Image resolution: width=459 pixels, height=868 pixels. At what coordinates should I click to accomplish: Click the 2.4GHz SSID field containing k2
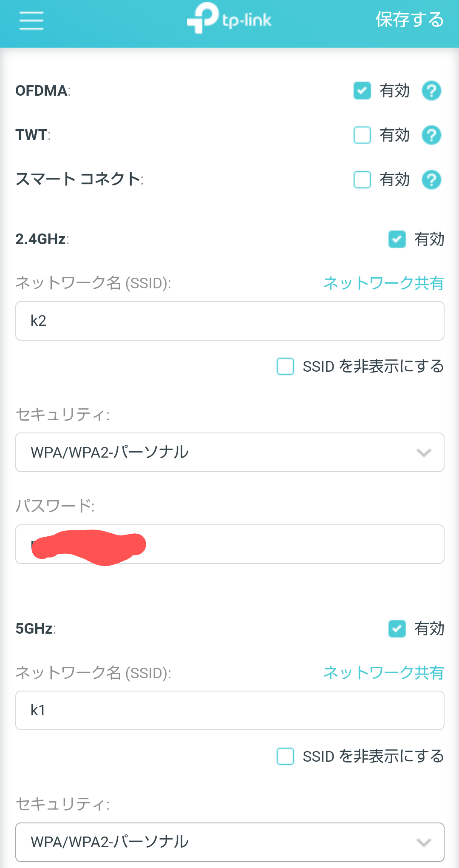229,321
